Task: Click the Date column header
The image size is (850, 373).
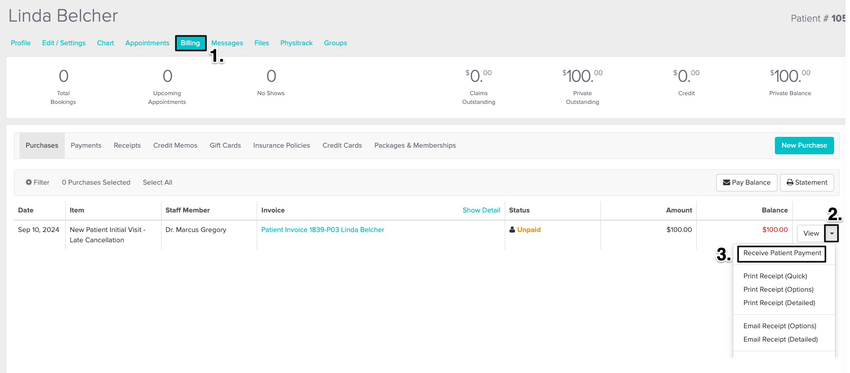Action: [25, 210]
